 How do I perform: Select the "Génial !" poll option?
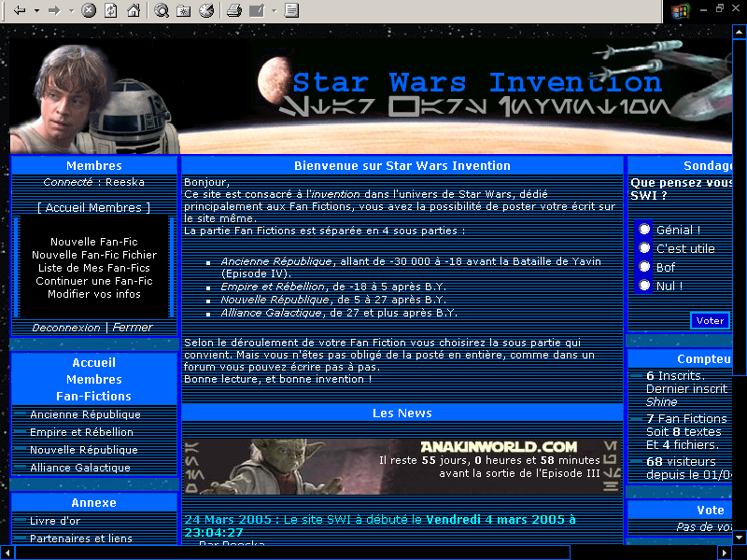644,229
